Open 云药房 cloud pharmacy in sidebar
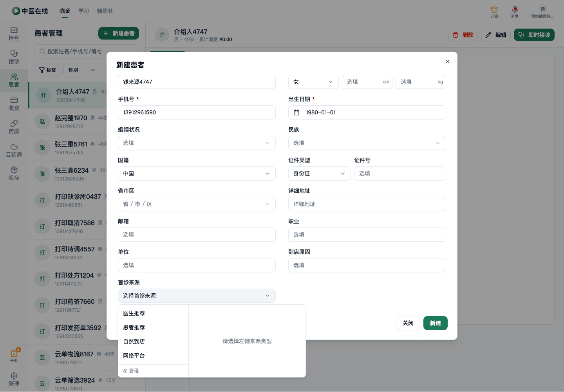 pos(14,150)
